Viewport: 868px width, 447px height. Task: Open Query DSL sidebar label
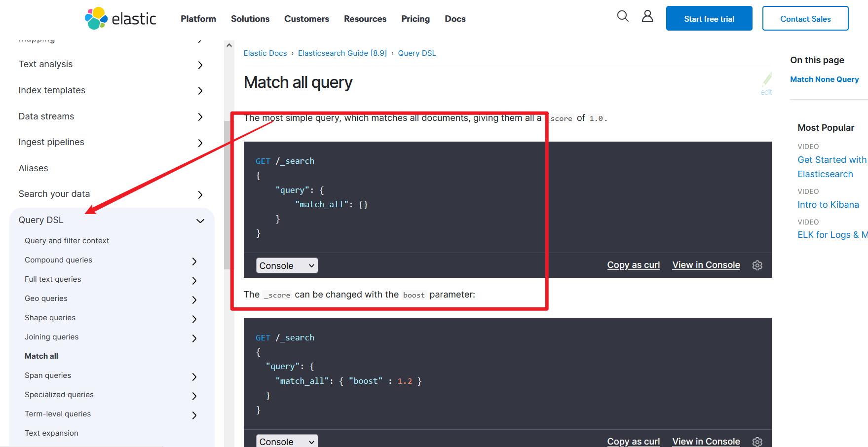tap(41, 220)
